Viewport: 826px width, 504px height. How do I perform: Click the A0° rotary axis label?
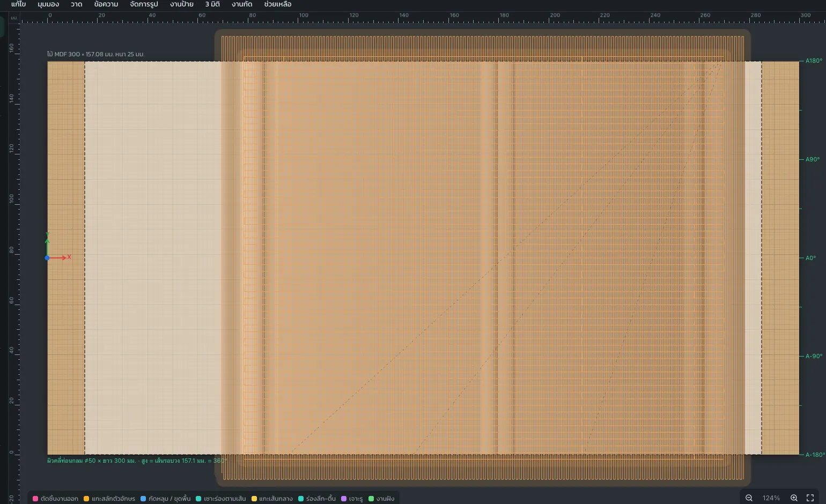pyautogui.click(x=810, y=258)
